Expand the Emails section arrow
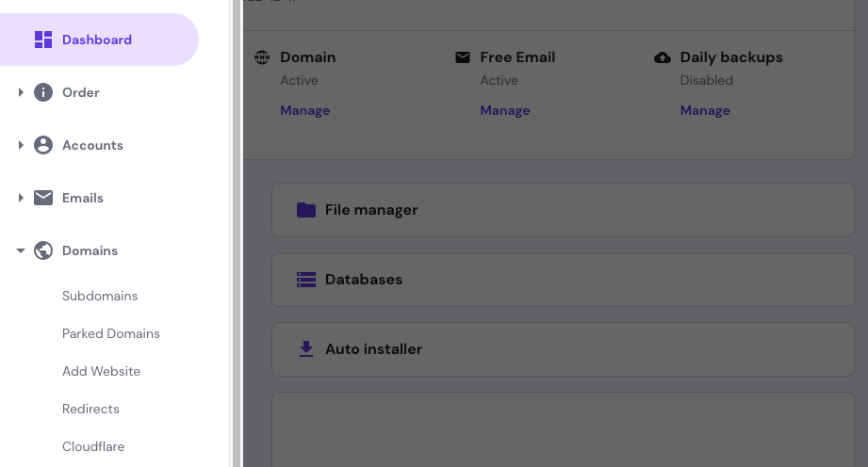 click(x=21, y=198)
